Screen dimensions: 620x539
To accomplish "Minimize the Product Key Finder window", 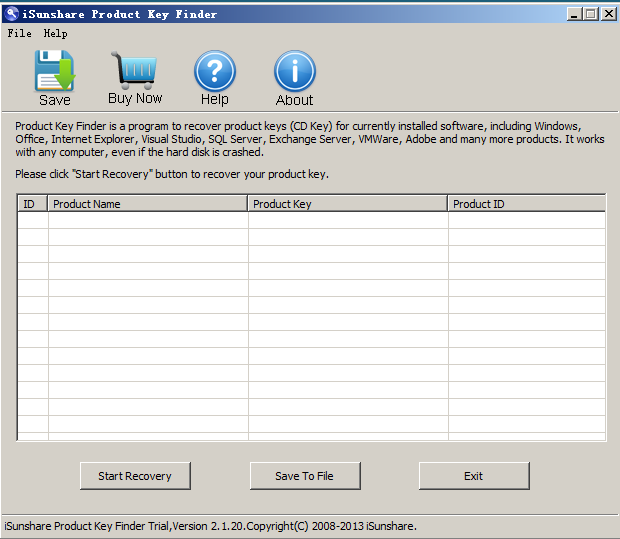I will 574,14.
